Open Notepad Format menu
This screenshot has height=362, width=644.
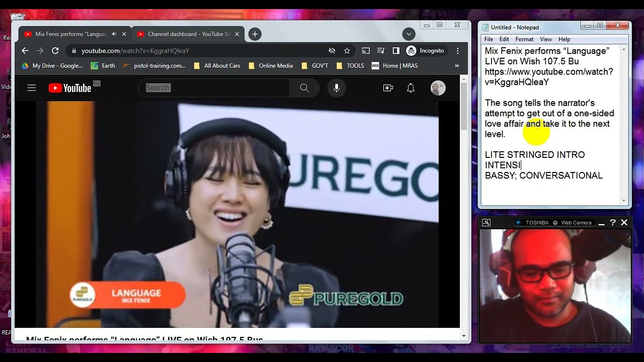pos(524,39)
